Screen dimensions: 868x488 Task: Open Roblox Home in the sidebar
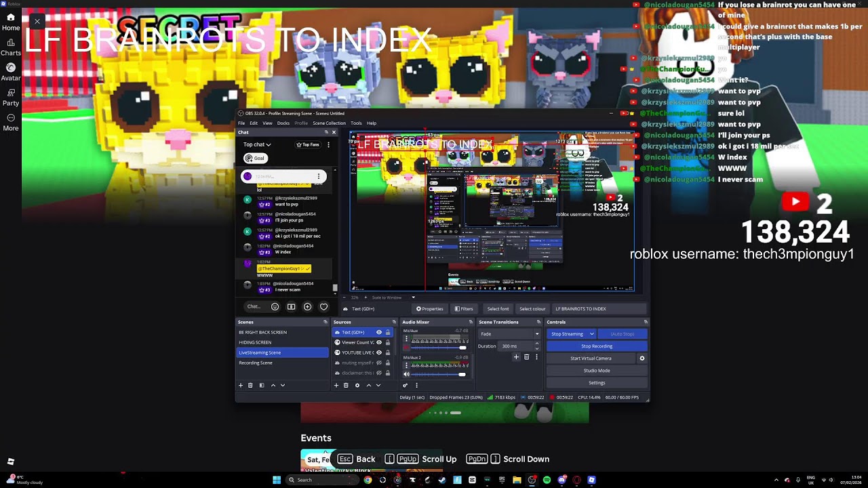[x=11, y=22]
